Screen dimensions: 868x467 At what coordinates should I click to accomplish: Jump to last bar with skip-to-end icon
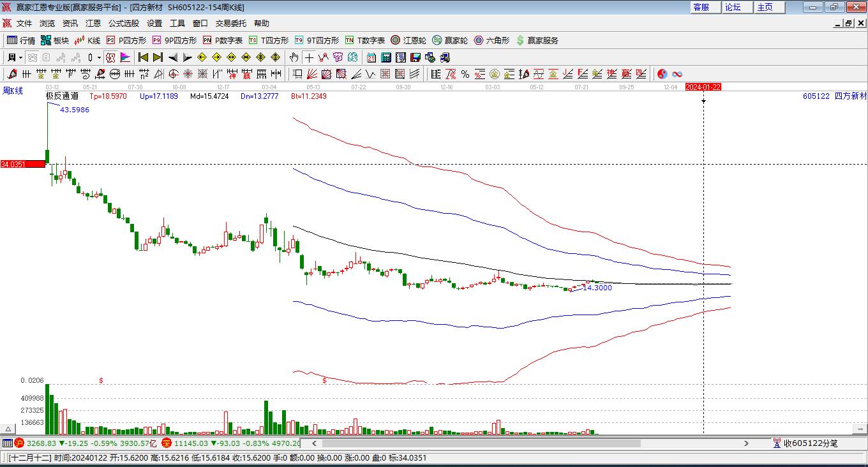[x=158, y=57]
